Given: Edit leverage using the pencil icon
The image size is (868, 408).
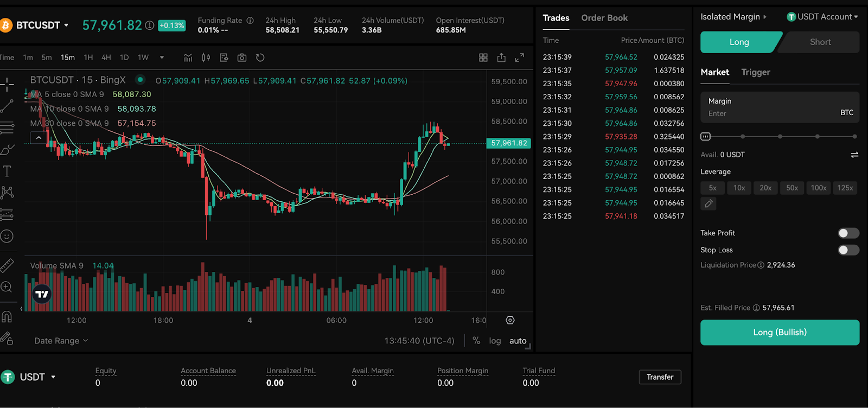Looking at the screenshot, I should [709, 203].
